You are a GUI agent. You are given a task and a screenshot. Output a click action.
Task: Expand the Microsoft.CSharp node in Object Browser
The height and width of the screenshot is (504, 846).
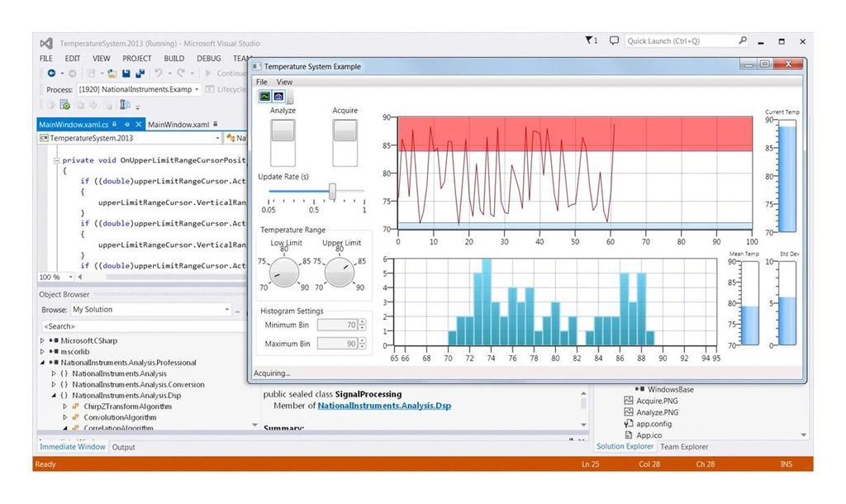tap(42, 340)
